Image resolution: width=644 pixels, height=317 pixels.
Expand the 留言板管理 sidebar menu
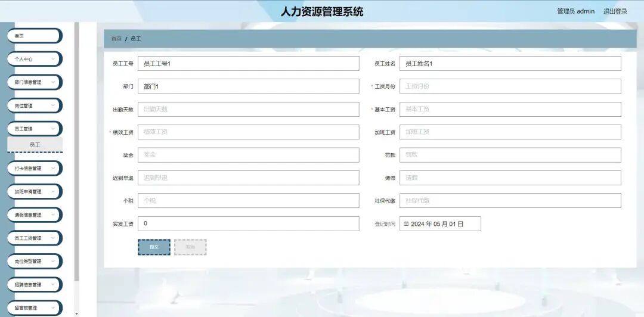tap(35, 308)
